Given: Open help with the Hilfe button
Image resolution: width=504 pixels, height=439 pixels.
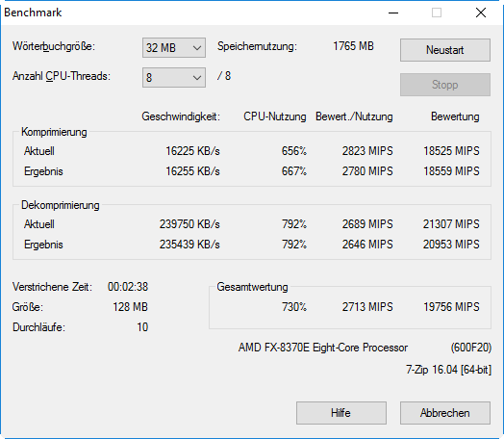Looking at the screenshot, I should (x=341, y=413).
